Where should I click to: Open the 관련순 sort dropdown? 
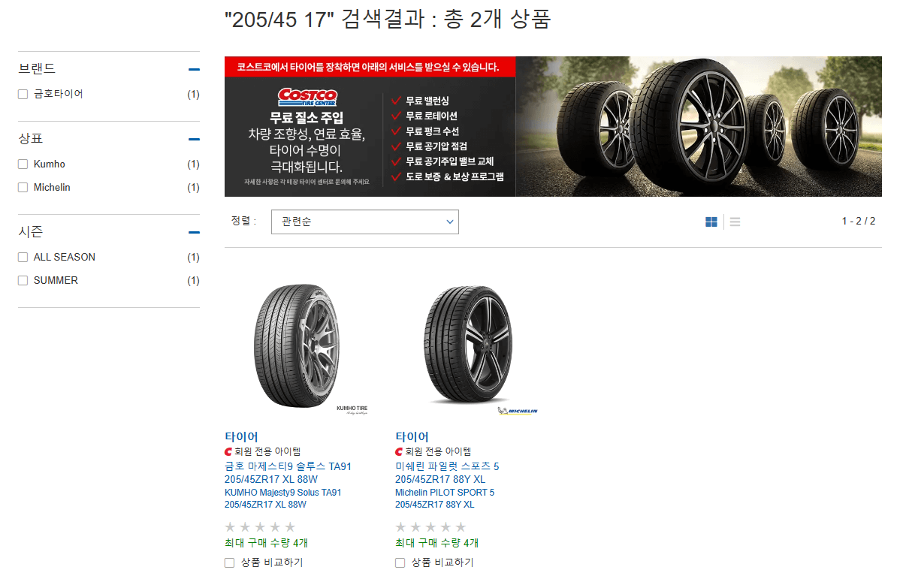pyautogui.click(x=364, y=222)
